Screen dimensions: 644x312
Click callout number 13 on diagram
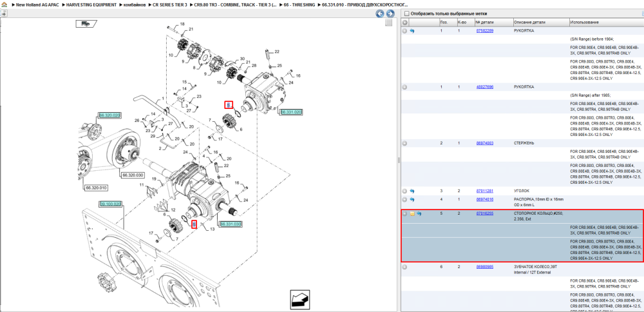212,229
